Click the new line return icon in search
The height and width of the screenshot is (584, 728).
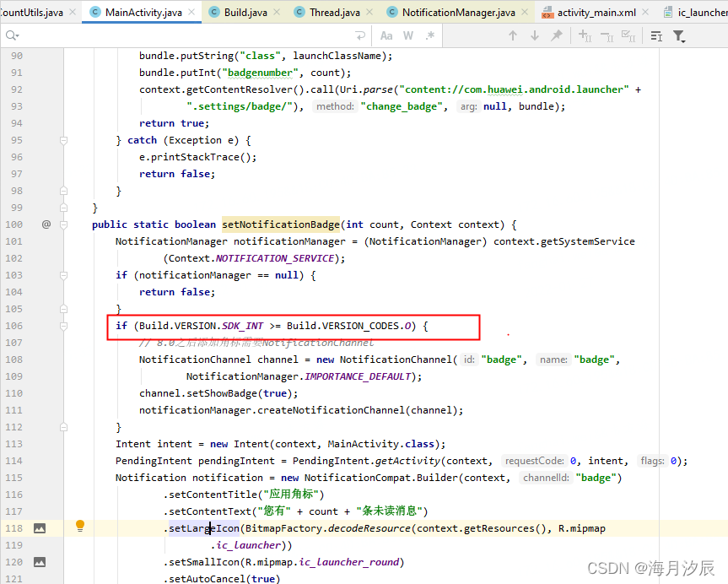click(360, 35)
